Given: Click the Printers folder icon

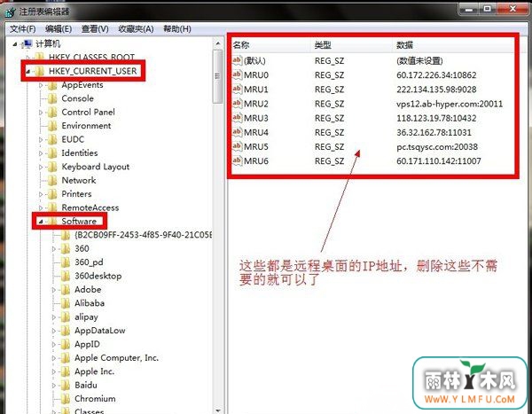Looking at the screenshot, I should [52, 194].
